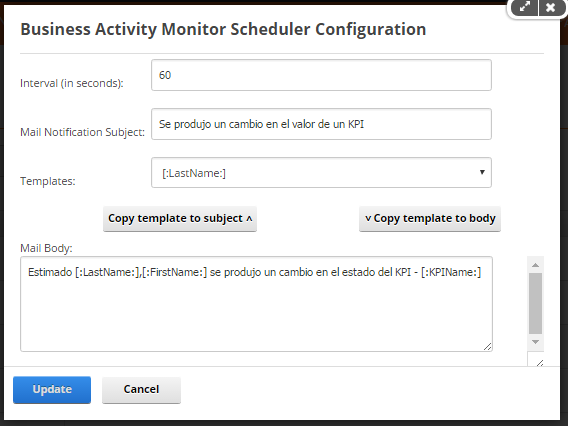Click the small resize grip below the scrollbar
This screenshot has width=568, height=426.
point(540,363)
